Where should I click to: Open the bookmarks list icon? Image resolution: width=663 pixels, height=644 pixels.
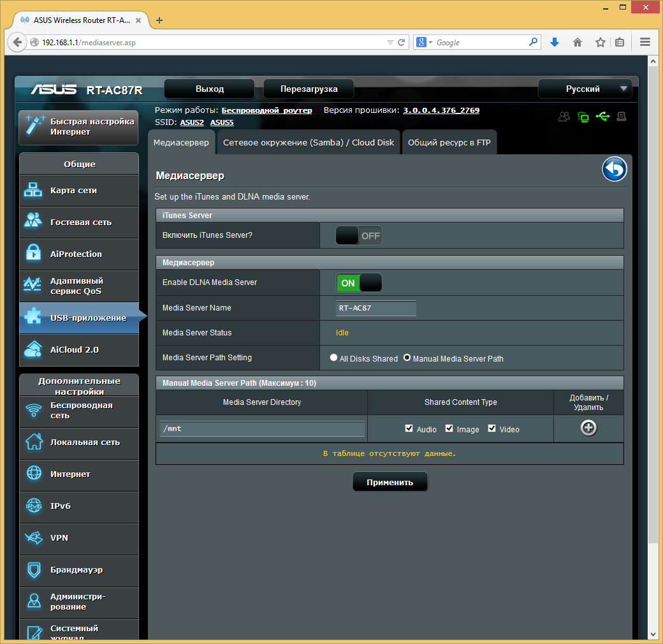point(620,42)
